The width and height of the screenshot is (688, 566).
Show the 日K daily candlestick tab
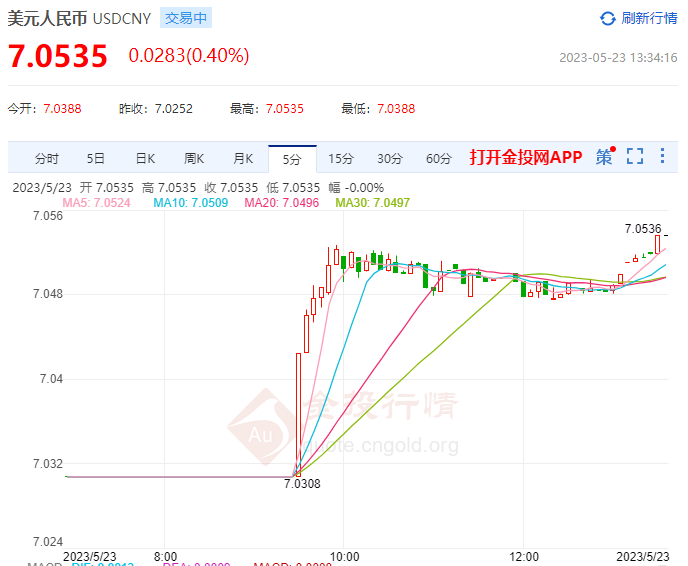[145, 158]
